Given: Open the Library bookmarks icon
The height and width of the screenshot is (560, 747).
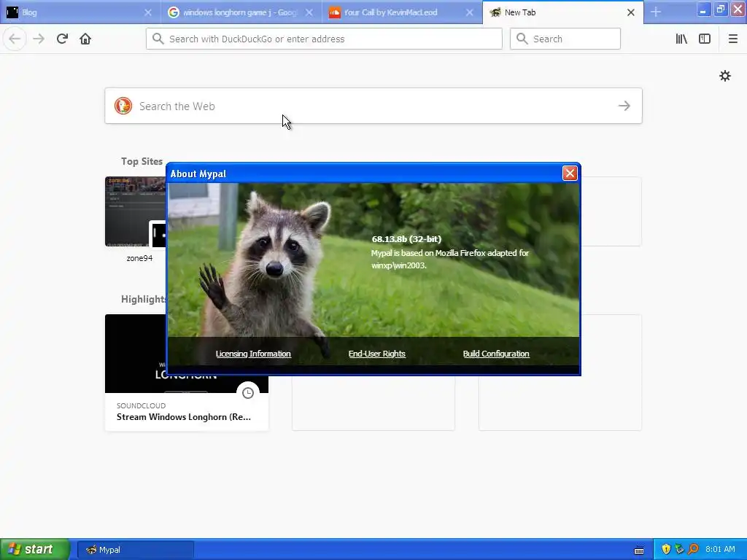Looking at the screenshot, I should pos(681,39).
